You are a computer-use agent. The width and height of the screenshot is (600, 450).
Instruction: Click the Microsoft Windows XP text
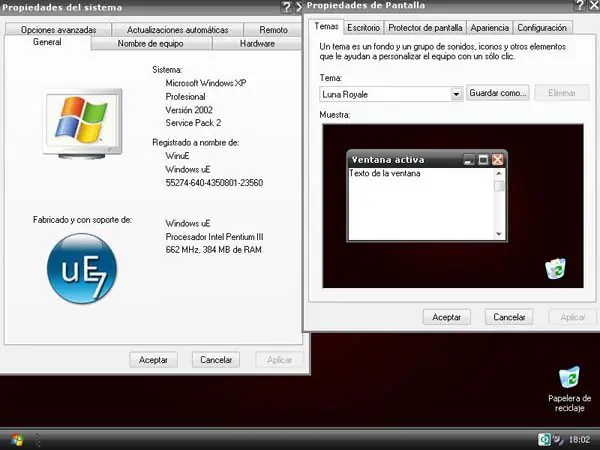click(206, 83)
